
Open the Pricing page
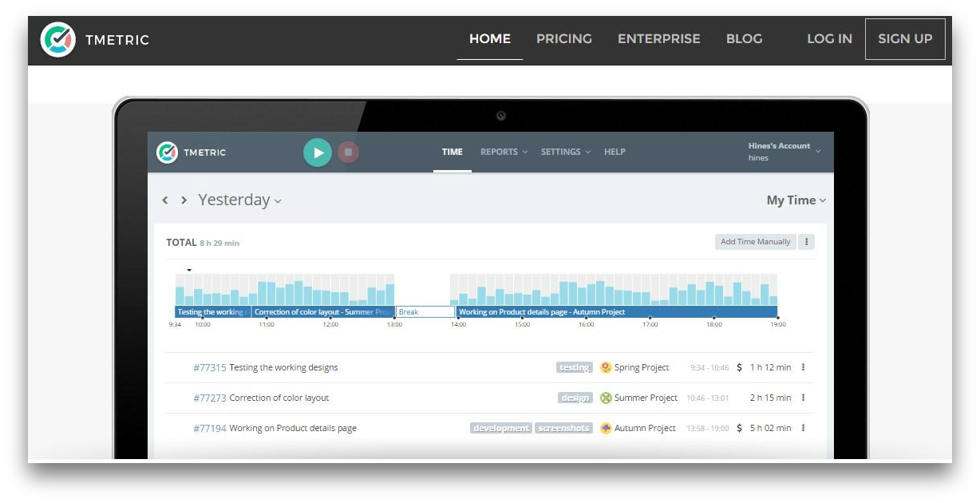563,39
